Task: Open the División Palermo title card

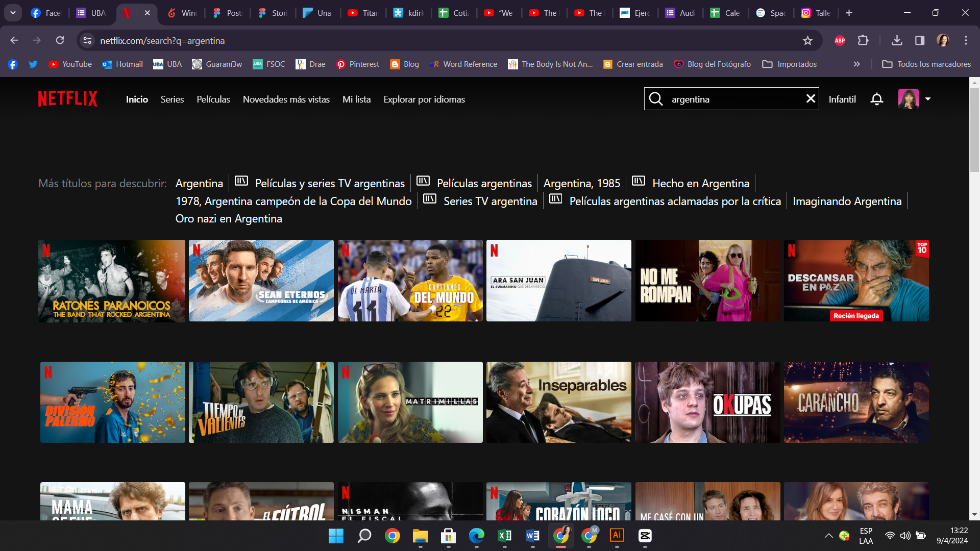Action: 113,403
